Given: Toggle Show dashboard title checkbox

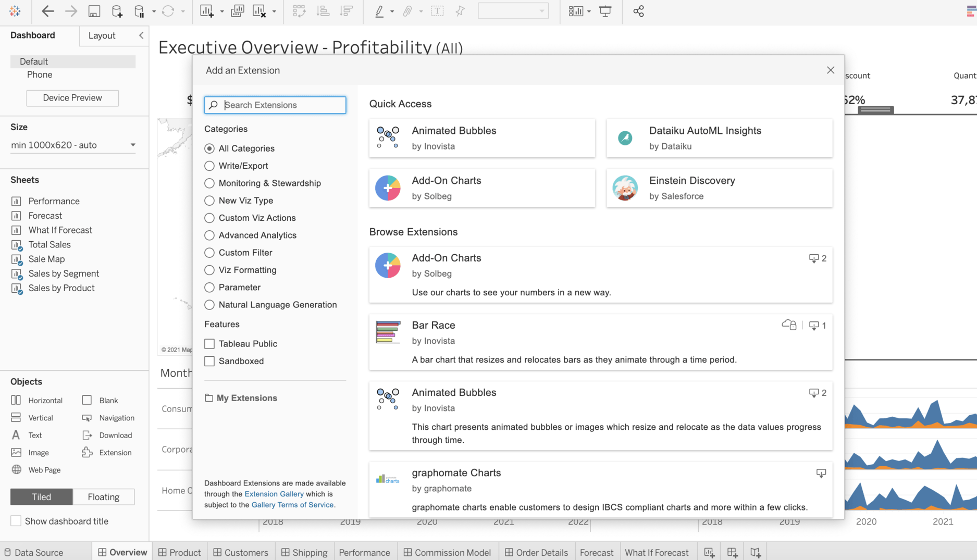Looking at the screenshot, I should pyautogui.click(x=16, y=521).
